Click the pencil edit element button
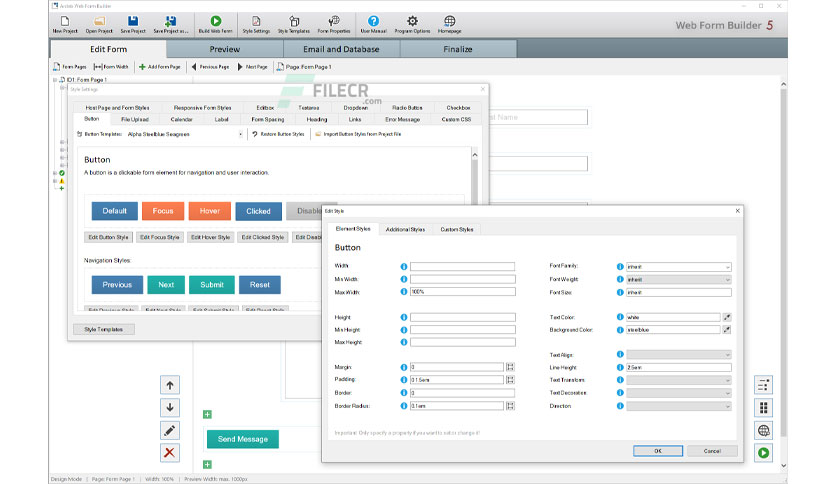 point(170,430)
